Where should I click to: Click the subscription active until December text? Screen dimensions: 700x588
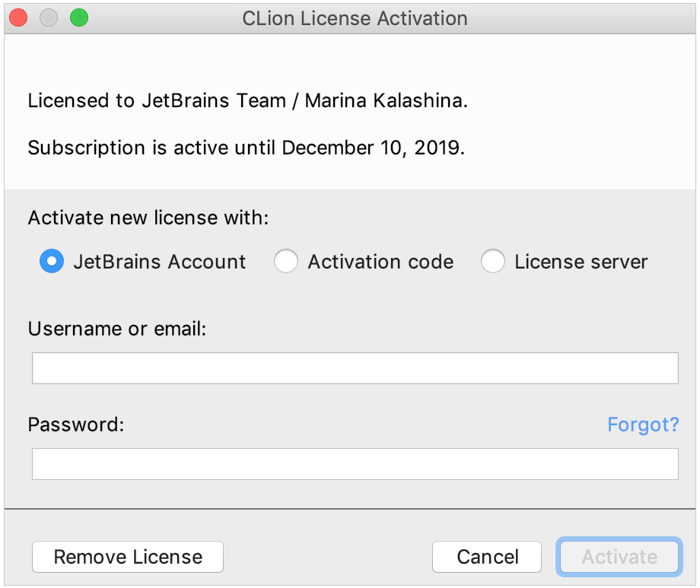(x=247, y=148)
